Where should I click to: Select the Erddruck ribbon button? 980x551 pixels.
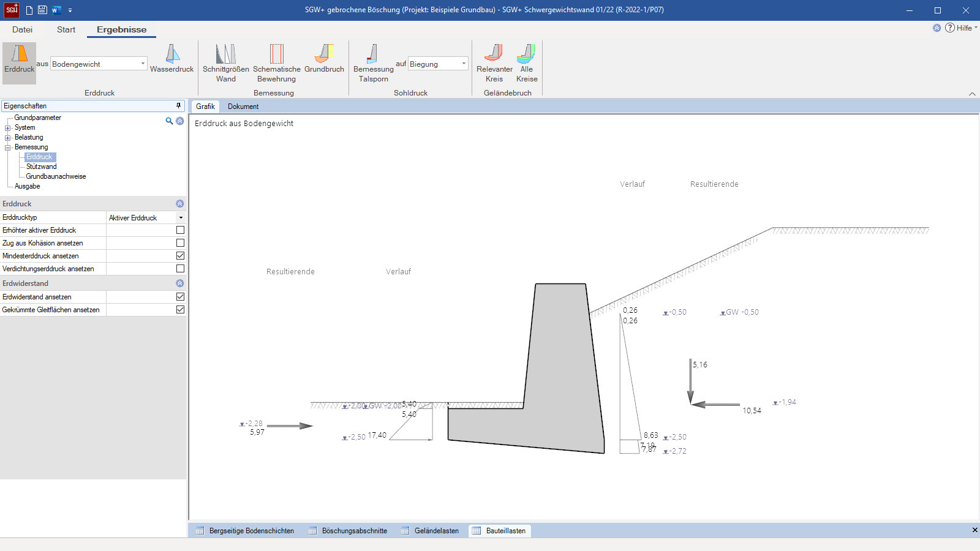point(20,63)
